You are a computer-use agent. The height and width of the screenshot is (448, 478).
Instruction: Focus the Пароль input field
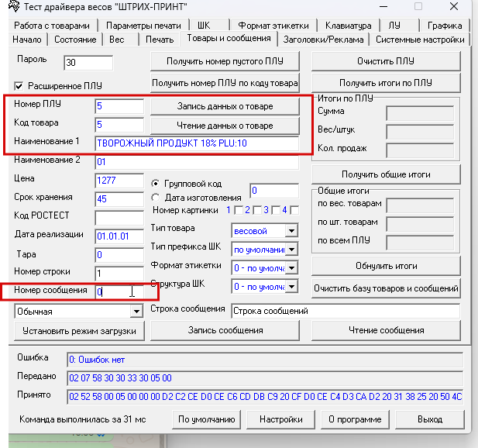(x=88, y=63)
